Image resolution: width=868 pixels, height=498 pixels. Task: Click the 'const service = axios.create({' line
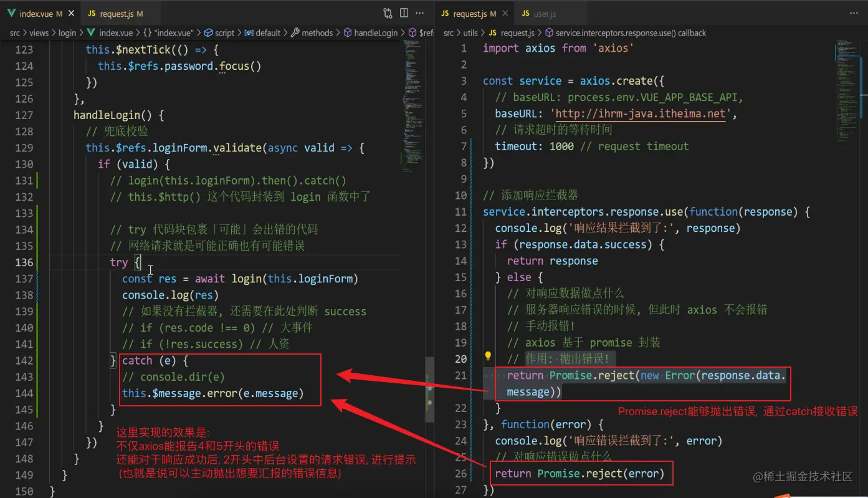click(574, 81)
